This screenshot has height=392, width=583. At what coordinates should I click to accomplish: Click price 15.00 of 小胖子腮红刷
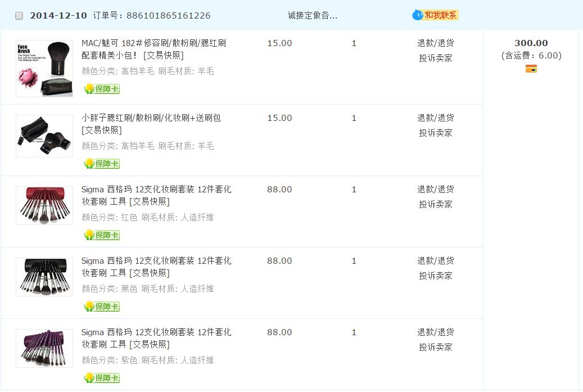[279, 118]
